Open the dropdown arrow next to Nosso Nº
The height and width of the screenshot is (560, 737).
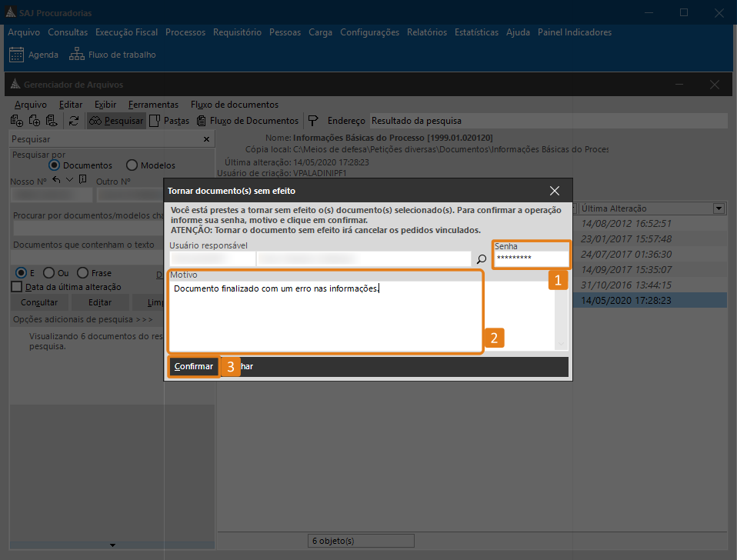coord(70,180)
